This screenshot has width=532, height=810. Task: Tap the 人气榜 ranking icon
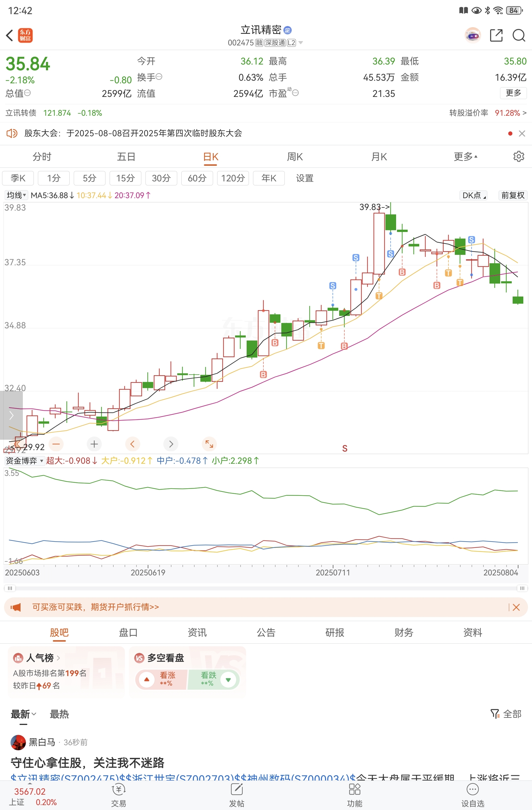(x=18, y=658)
